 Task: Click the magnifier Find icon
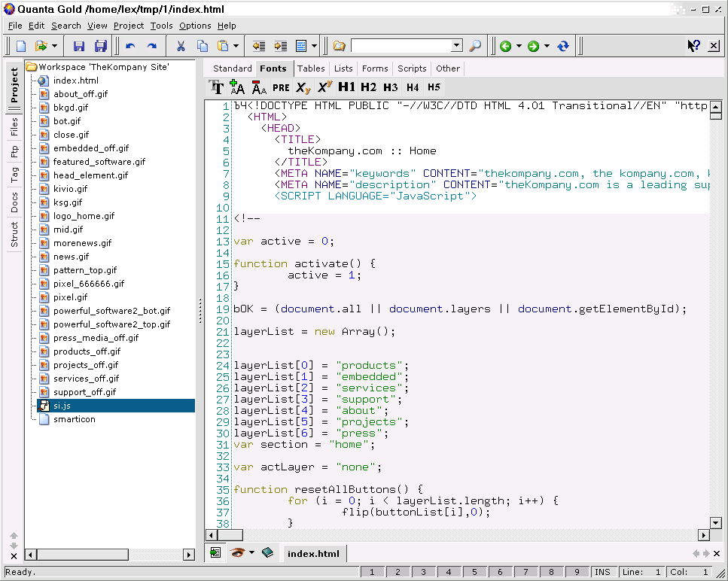pos(475,46)
